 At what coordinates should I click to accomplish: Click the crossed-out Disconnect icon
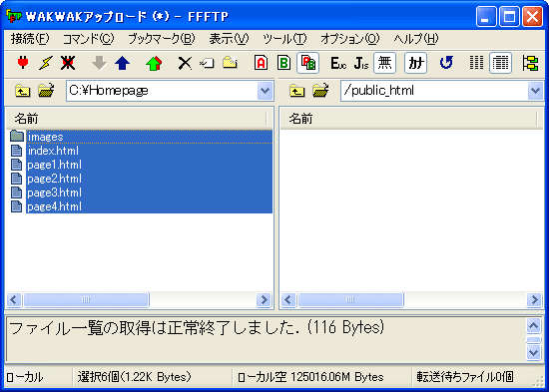click(x=68, y=63)
